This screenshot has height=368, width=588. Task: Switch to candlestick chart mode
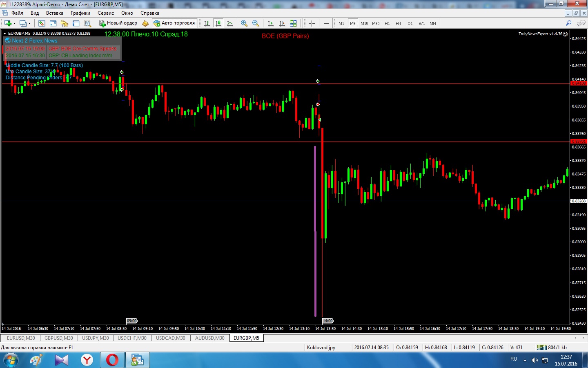(218, 23)
